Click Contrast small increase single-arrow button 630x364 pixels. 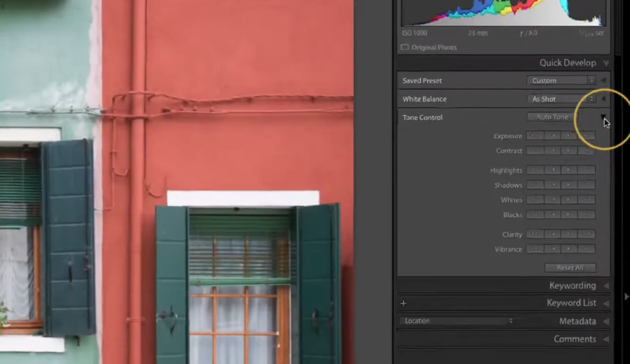[x=569, y=151]
